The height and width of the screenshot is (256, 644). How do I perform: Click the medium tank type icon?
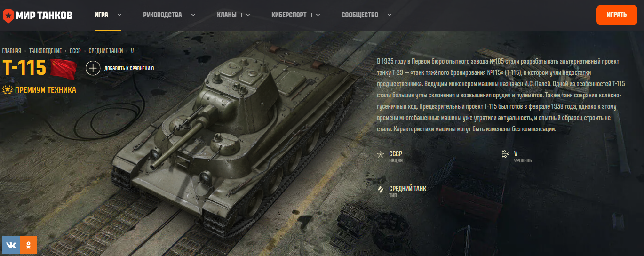(381, 189)
